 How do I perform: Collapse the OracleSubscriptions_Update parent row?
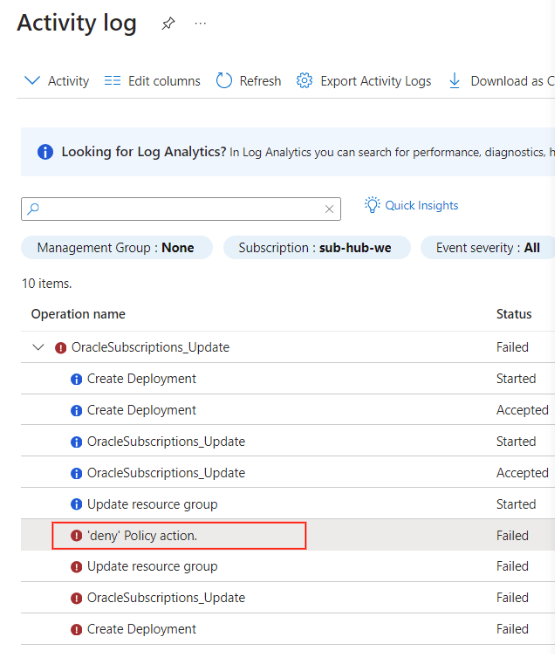click(38, 347)
